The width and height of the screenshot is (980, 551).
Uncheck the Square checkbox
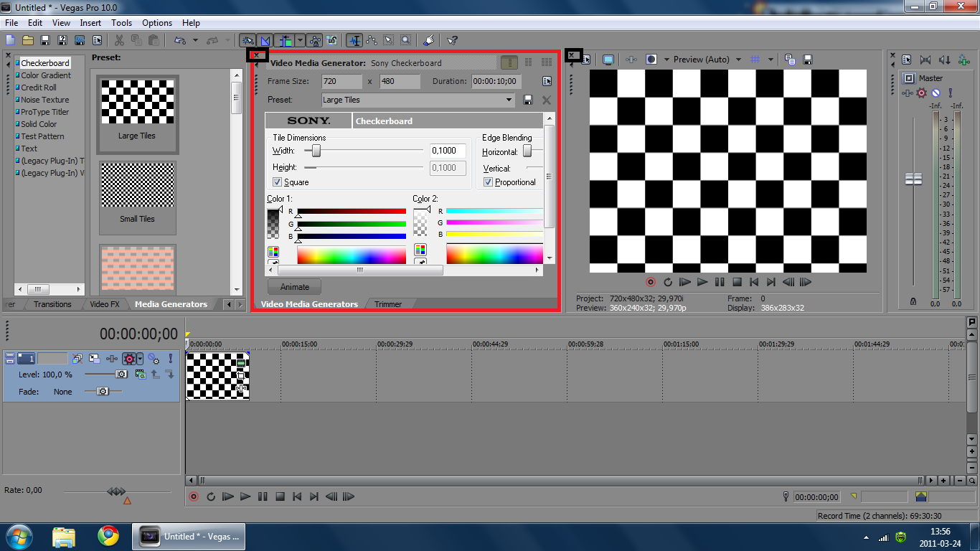277,182
